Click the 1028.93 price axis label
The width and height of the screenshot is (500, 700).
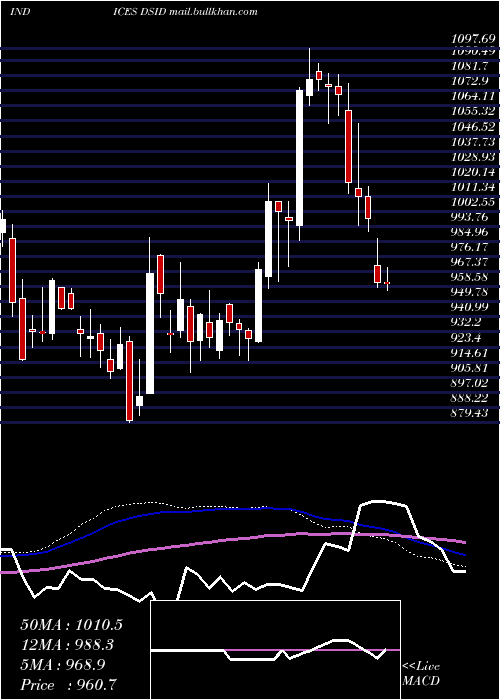tap(473, 157)
